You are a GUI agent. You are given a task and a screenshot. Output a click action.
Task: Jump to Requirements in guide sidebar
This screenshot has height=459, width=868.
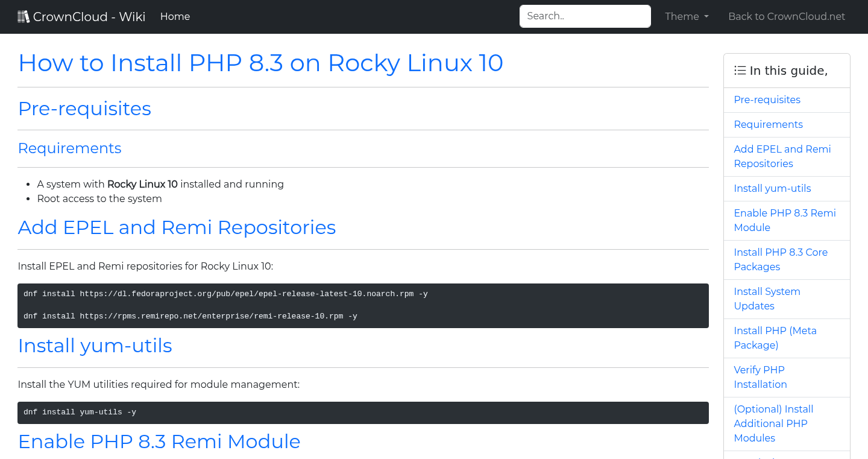point(768,125)
